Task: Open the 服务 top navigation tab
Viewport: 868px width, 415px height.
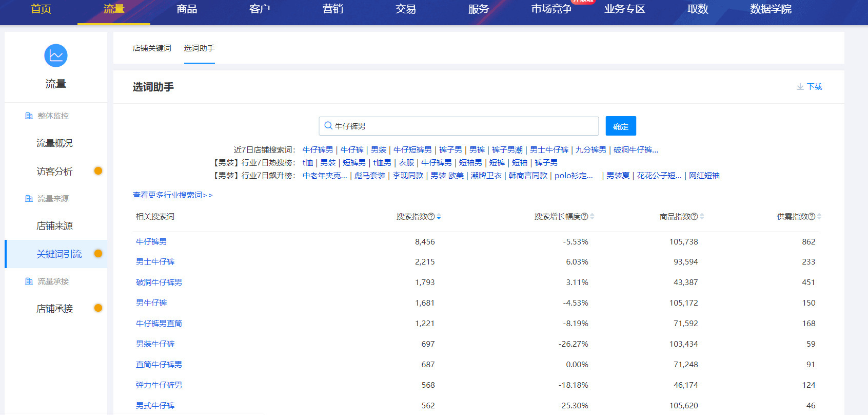Action: tap(479, 9)
